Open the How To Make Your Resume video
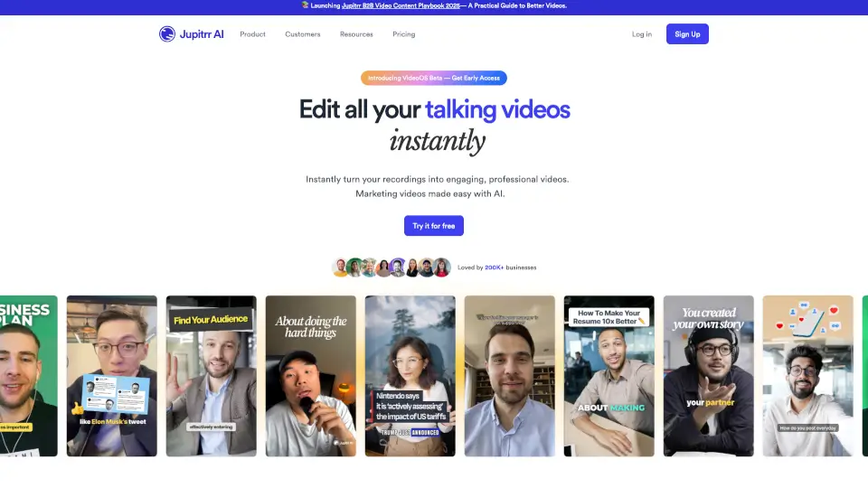868x488 pixels. point(609,376)
